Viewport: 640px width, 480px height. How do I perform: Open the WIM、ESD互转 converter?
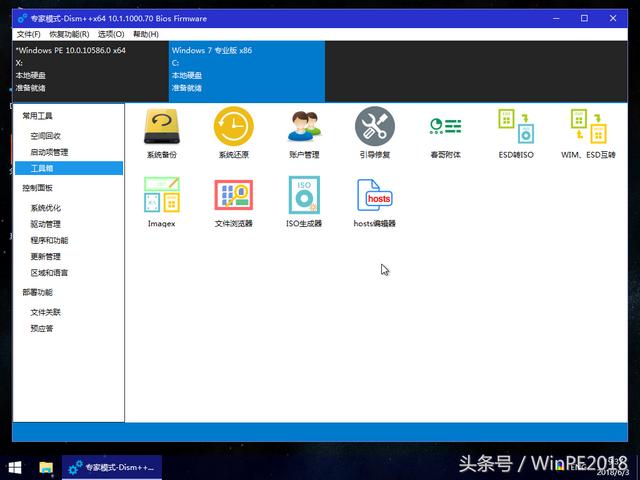(588, 133)
